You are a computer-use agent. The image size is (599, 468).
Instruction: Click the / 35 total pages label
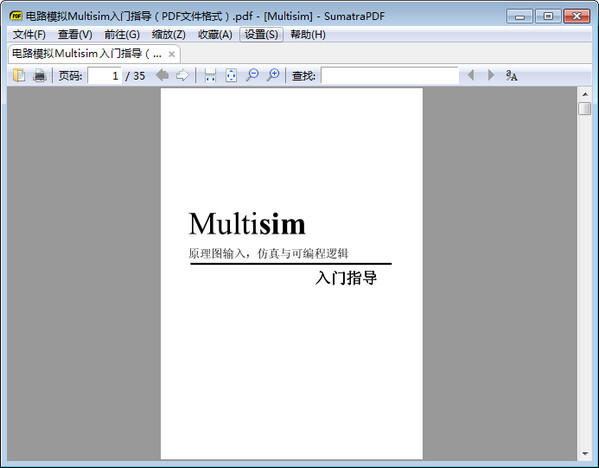[136, 76]
